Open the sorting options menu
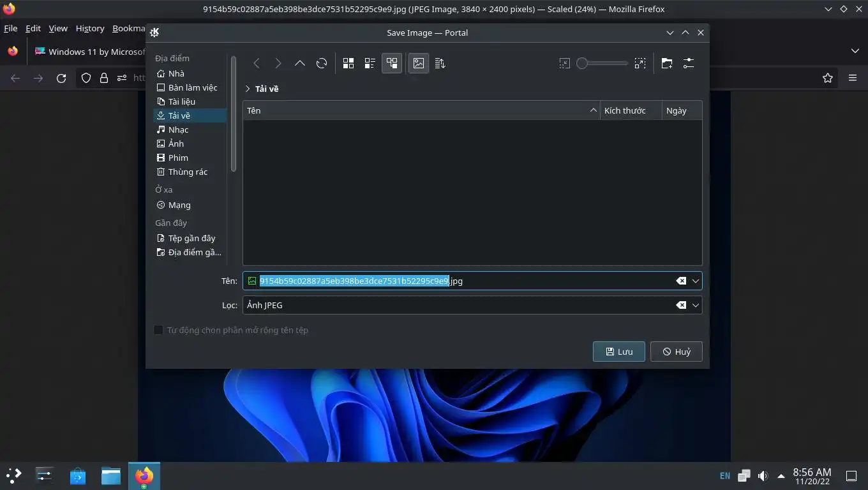Viewport: 868px width, 490px height. tap(440, 63)
